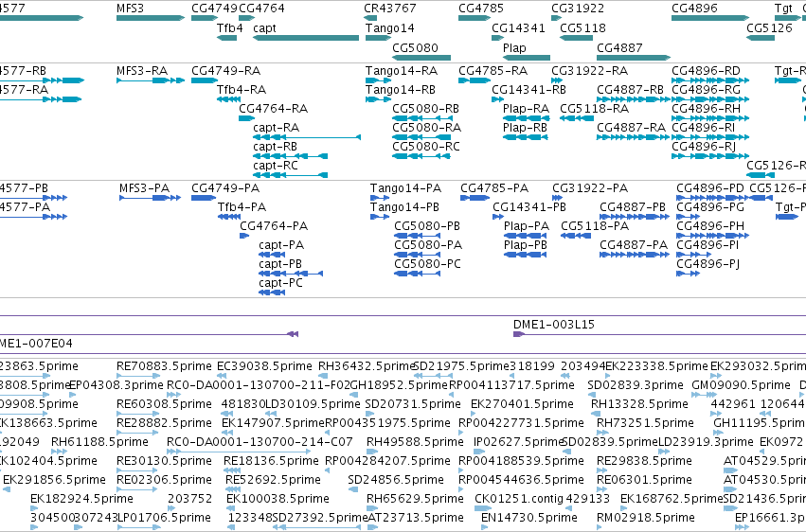This screenshot has height=532, width=806.
Task: Click the CG14341-RB transcript label
Action: (528, 89)
